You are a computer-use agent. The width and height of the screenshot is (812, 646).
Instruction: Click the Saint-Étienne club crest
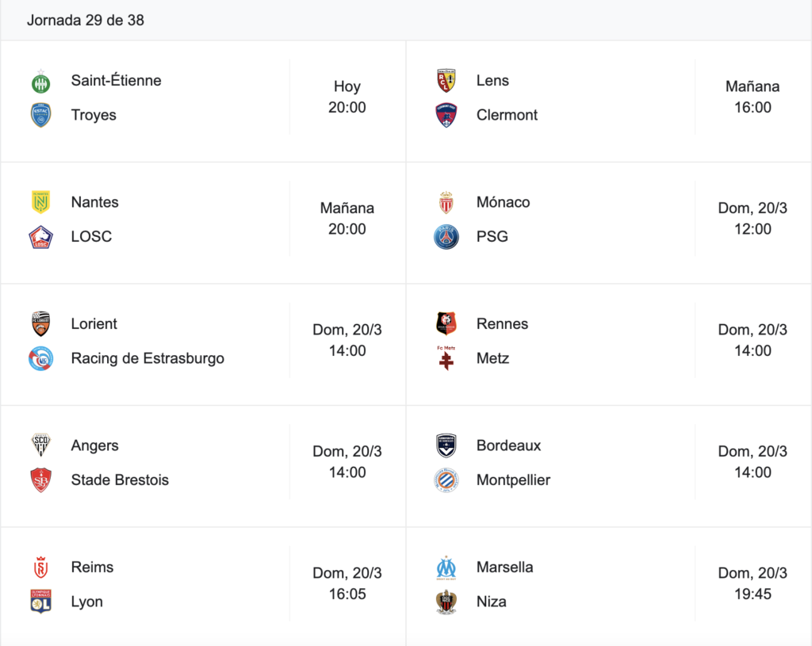(41, 82)
